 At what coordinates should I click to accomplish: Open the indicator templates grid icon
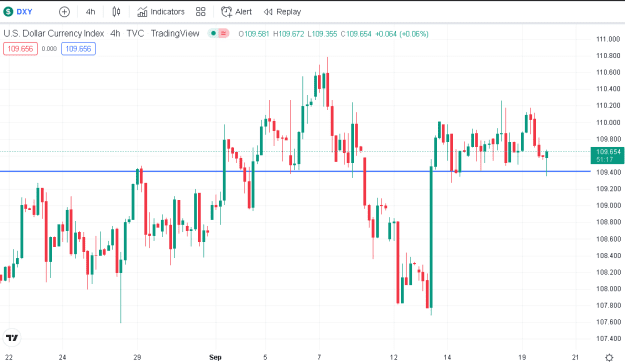[200, 12]
